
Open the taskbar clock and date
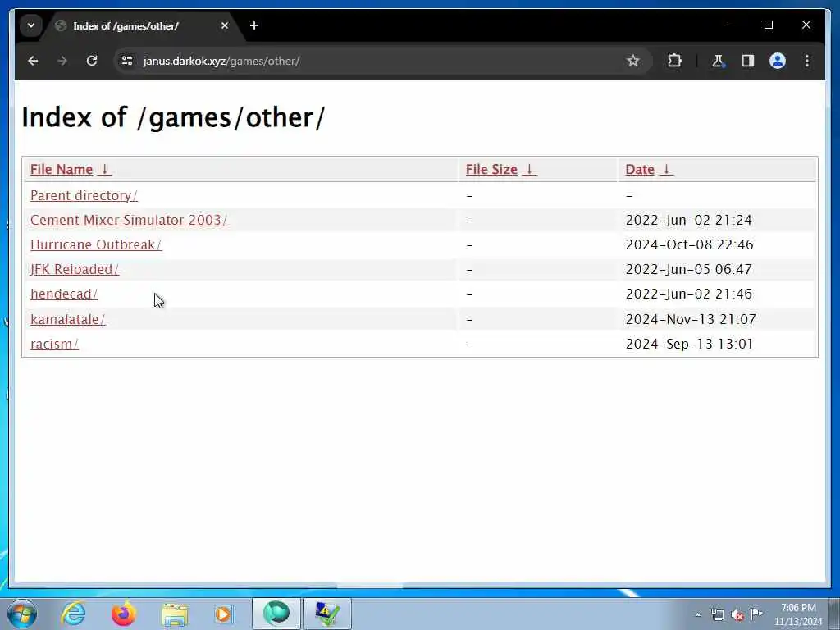point(798,614)
